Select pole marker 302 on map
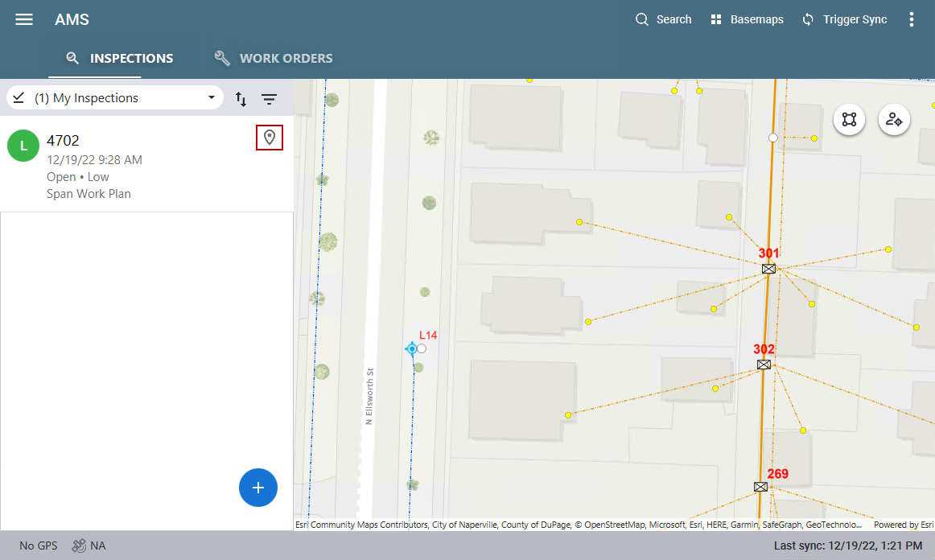This screenshot has height=560, width=935. pos(764,364)
